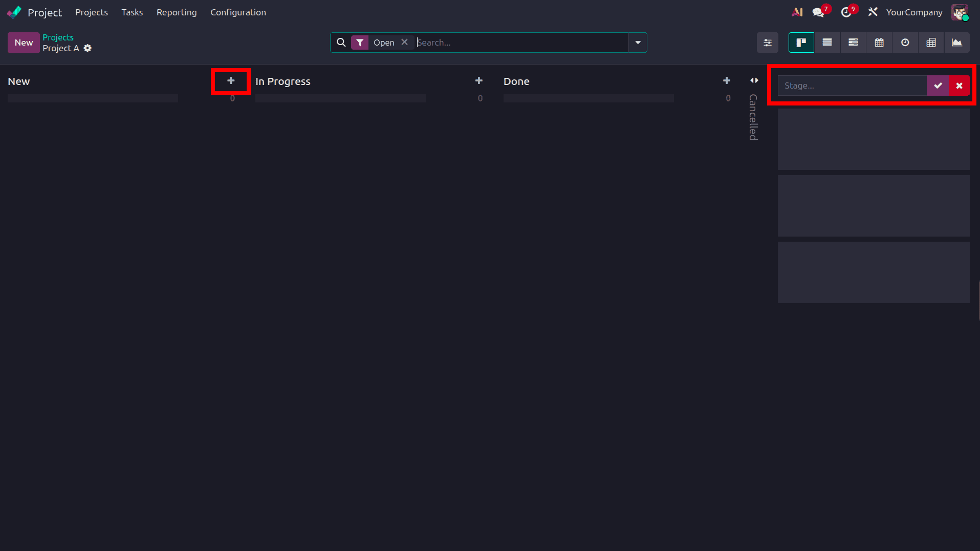
Task: Click the Done column progress bar
Action: (x=589, y=98)
